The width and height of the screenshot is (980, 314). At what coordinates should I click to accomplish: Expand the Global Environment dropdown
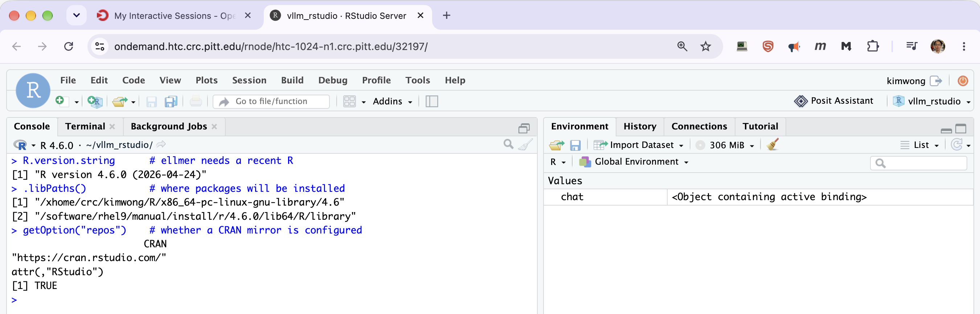pos(634,162)
